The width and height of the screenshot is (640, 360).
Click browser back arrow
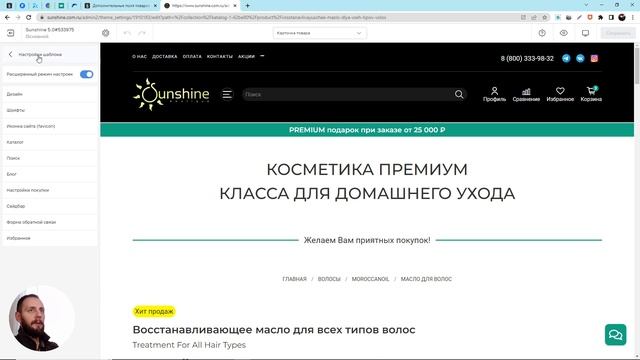click(x=7, y=18)
